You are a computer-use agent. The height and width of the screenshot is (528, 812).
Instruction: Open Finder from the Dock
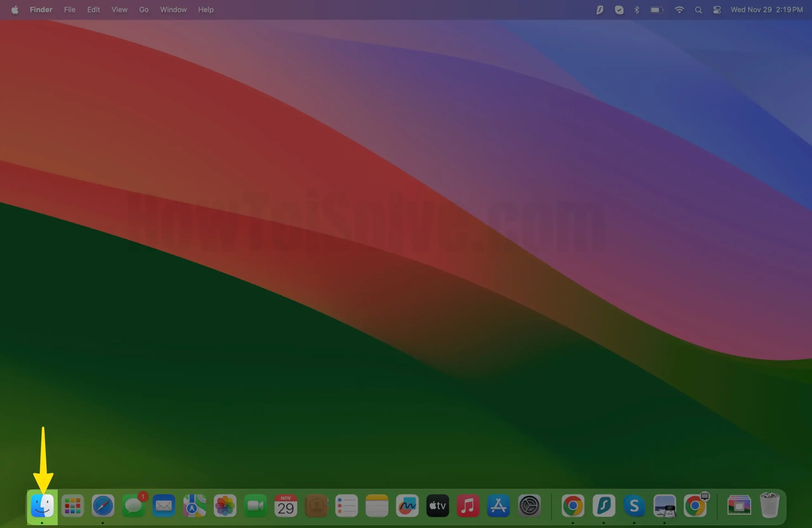pos(42,505)
